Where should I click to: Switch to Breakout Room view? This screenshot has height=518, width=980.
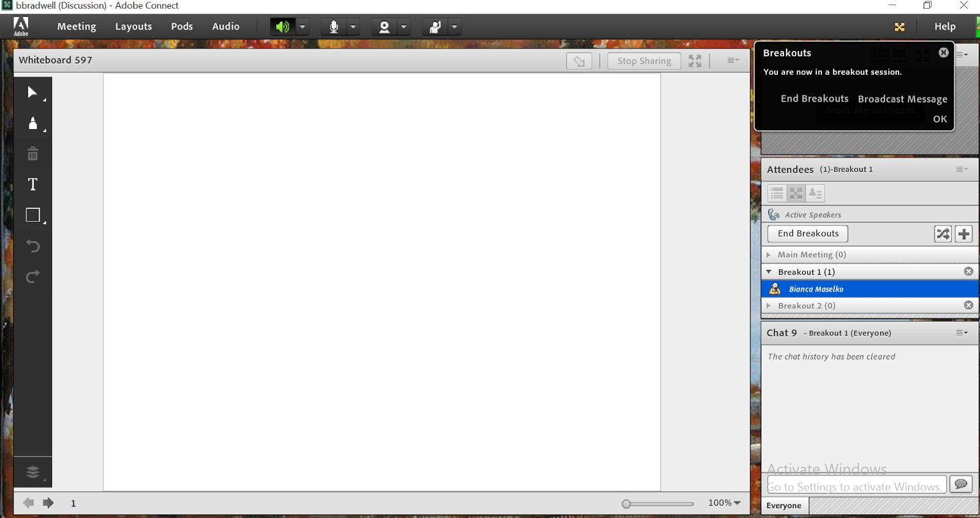pyautogui.click(x=796, y=193)
